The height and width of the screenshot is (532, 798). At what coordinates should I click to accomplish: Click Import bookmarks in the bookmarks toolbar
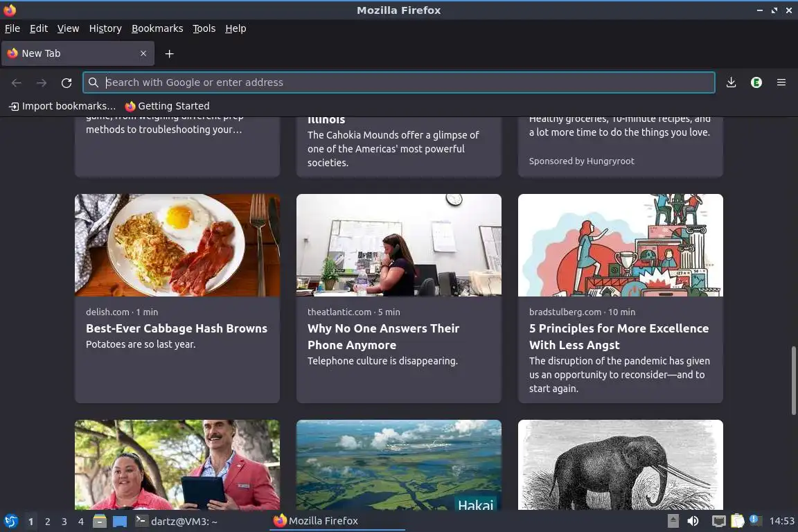[x=62, y=106]
